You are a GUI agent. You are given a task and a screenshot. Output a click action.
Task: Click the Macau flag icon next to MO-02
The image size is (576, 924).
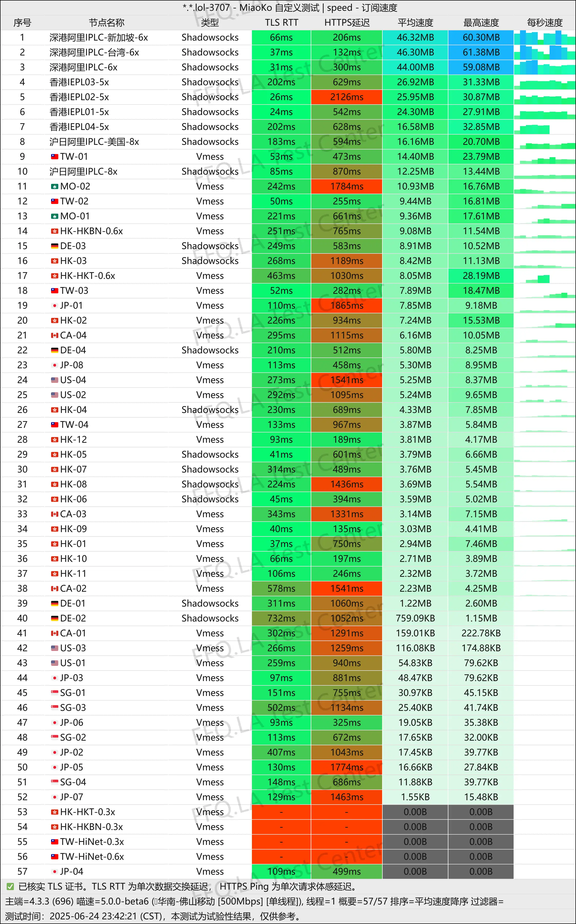click(54, 186)
